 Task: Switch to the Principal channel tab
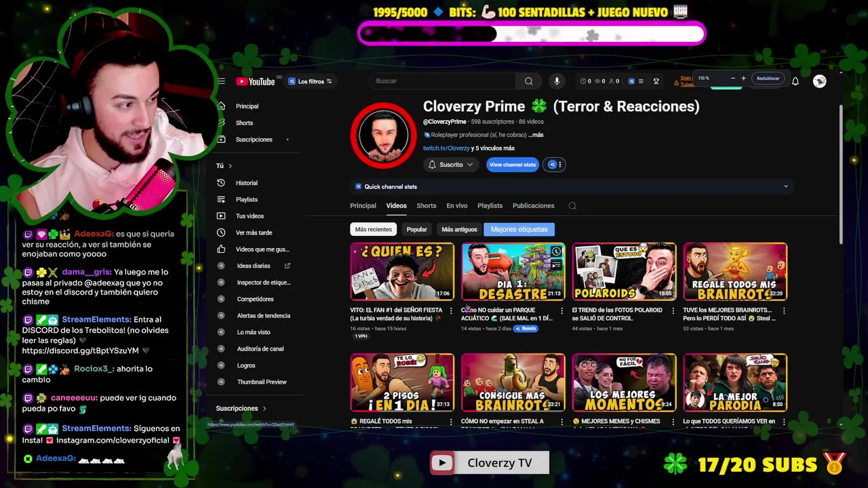pos(363,206)
